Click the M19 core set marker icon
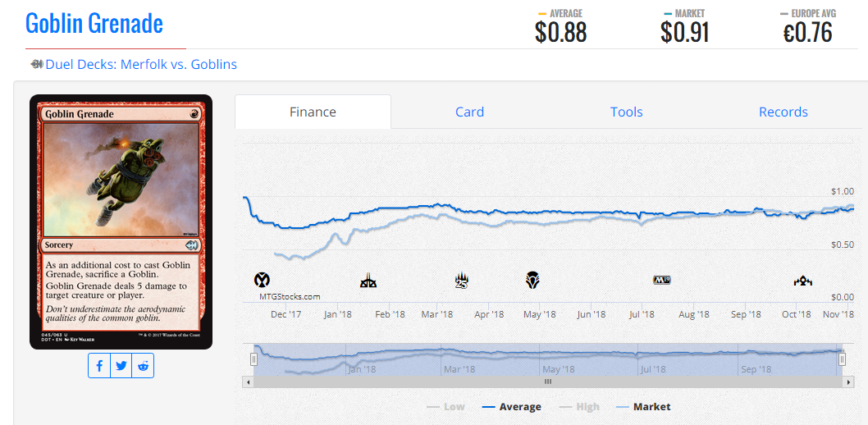The width and height of the screenshot is (868, 425). pyautogui.click(x=662, y=280)
